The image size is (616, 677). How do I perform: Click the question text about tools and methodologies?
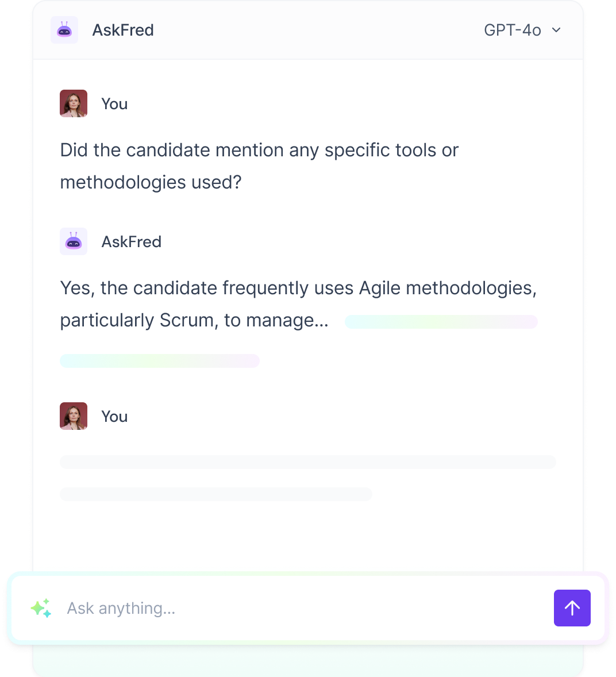pos(259,166)
